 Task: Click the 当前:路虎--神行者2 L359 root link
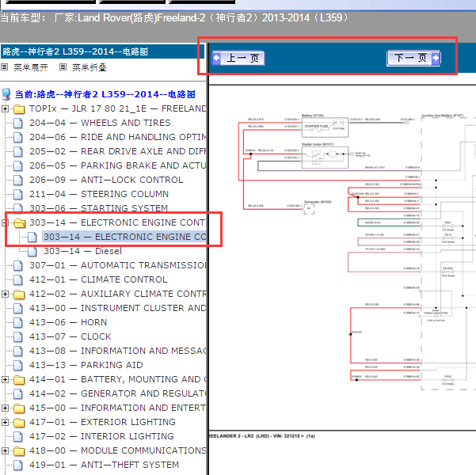tap(105, 94)
